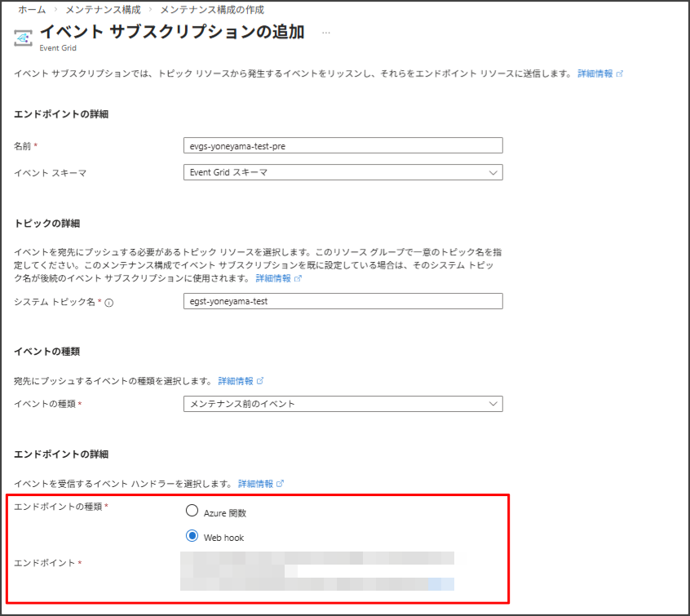Click external link icon in イベントの種類 section
This screenshot has width=690, height=616.
click(260, 381)
